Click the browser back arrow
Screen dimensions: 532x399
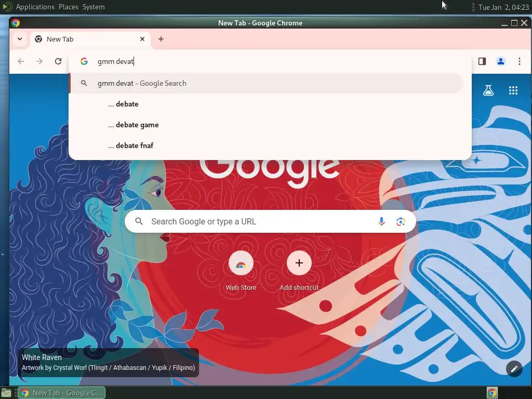21,61
